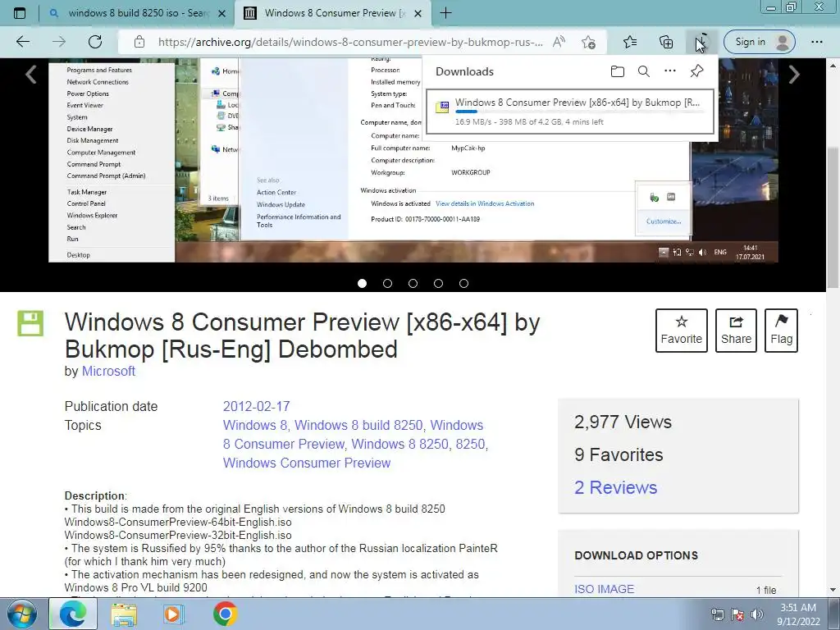Select fourth carousel dot
This screenshot has height=630, width=840.
(438, 283)
